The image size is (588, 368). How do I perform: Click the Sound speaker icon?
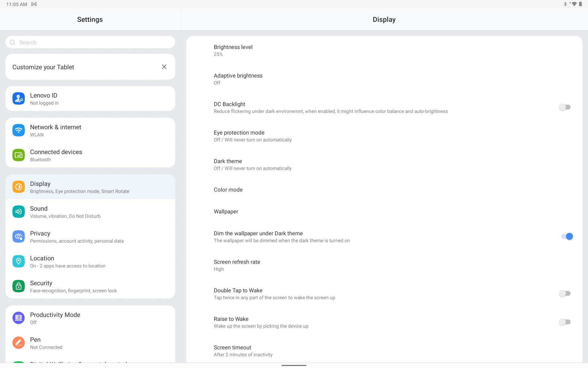[x=18, y=212]
